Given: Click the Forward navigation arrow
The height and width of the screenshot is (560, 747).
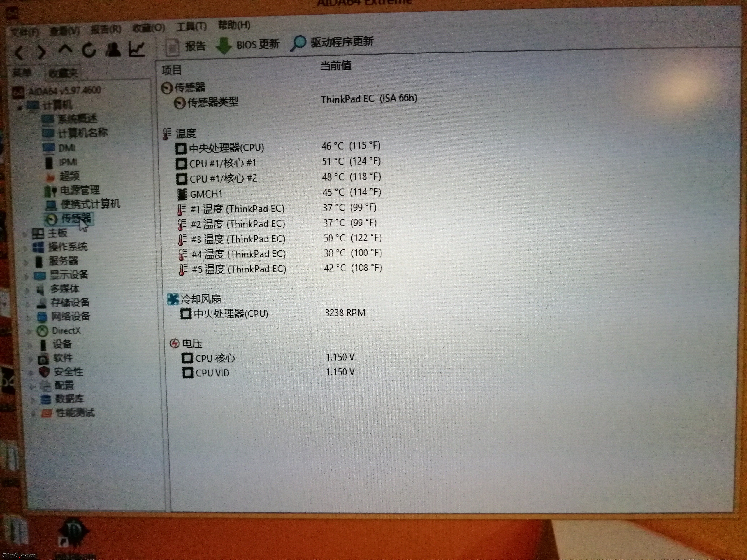Looking at the screenshot, I should (x=41, y=52).
